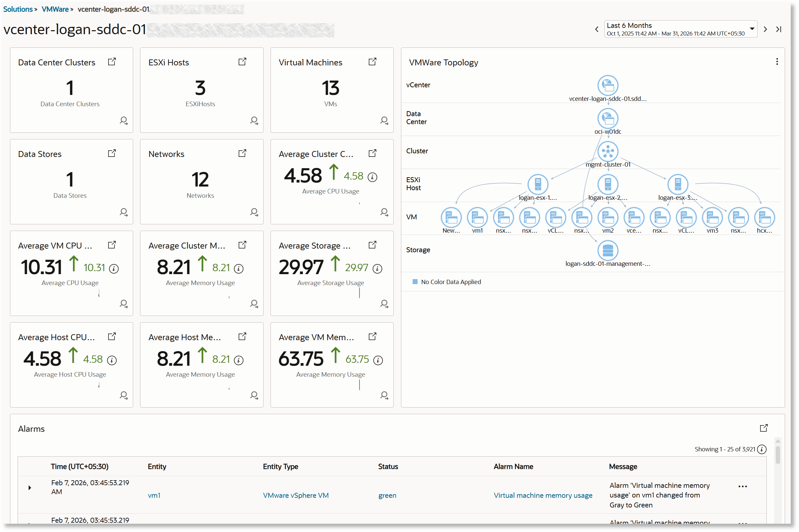The height and width of the screenshot is (532, 799).
Task: Click drill-down magnifier icon on ESXi Hosts card
Action: click(x=254, y=120)
